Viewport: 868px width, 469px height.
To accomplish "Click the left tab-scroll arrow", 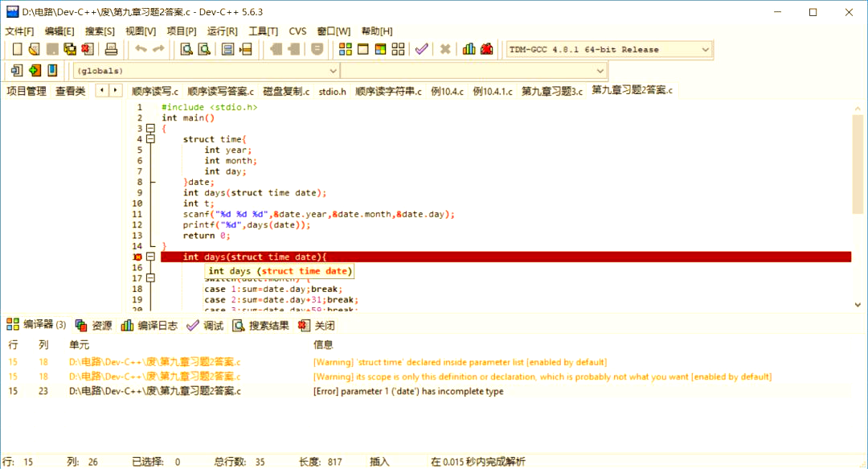I will (102, 90).
